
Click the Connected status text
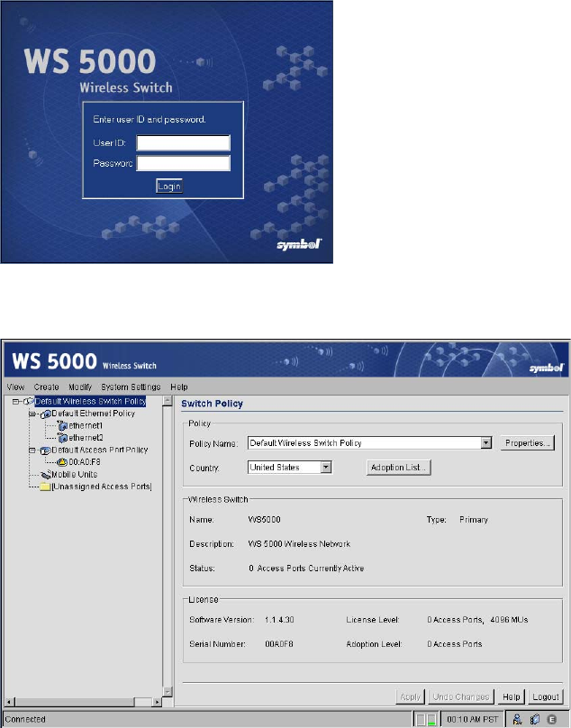[x=25, y=720]
